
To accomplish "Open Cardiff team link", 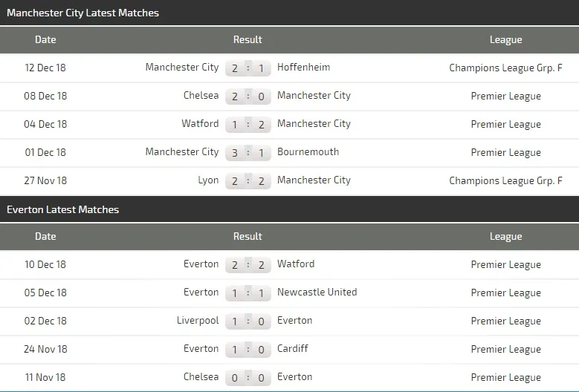I will click(292, 349).
